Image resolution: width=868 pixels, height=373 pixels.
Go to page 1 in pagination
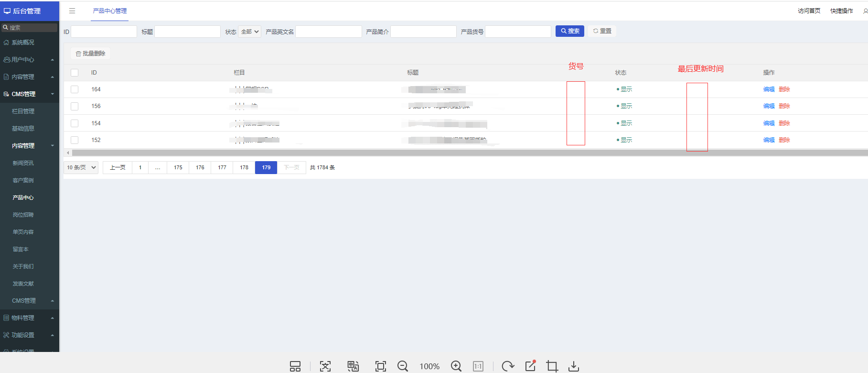pos(140,167)
